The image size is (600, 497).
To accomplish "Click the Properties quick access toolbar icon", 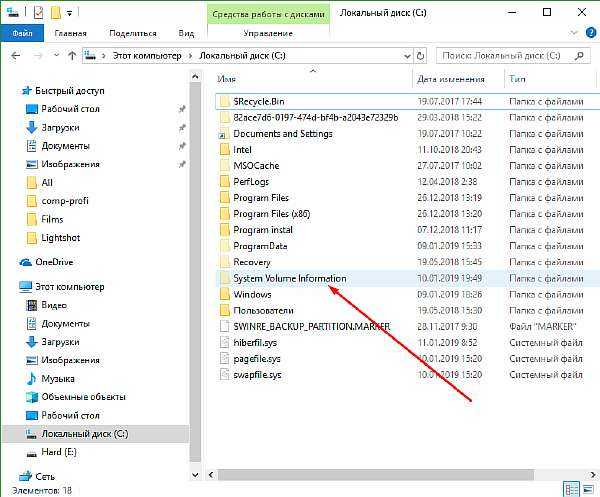I will pyautogui.click(x=38, y=13).
